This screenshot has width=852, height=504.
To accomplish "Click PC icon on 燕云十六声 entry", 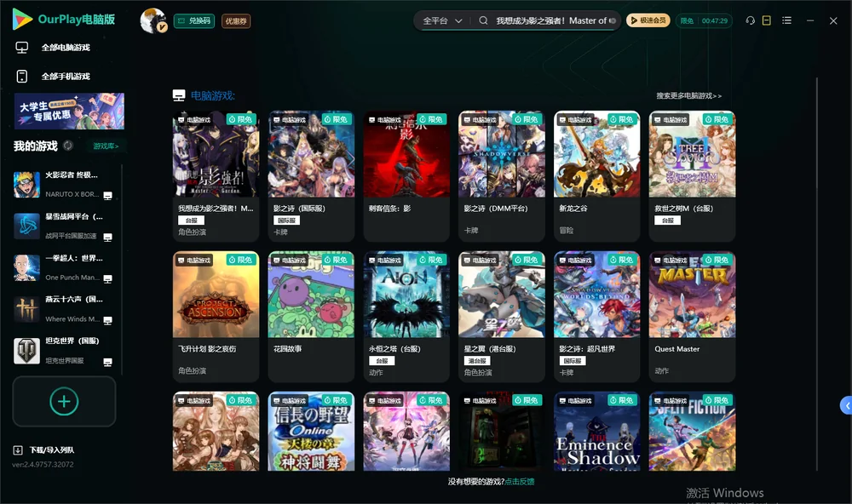I will [x=107, y=320].
